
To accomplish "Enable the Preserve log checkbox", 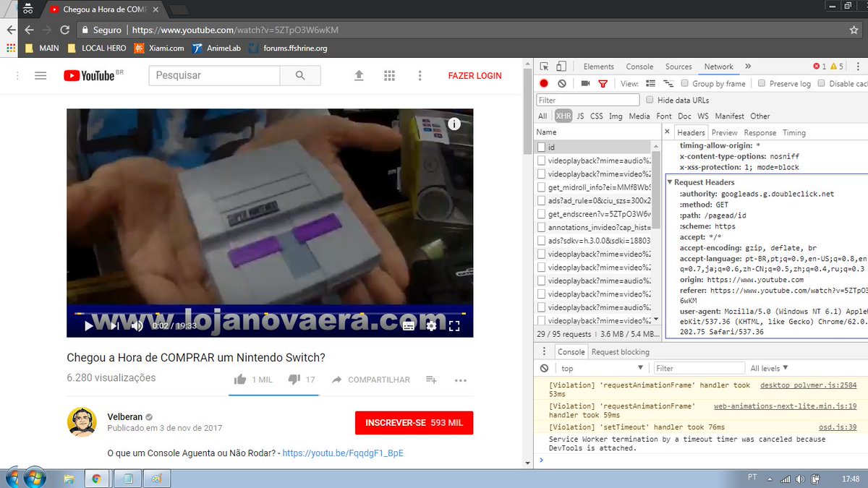I will [762, 84].
